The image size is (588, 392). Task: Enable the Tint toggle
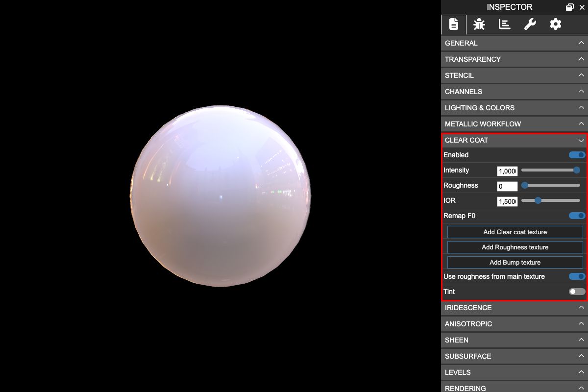pyautogui.click(x=577, y=292)
